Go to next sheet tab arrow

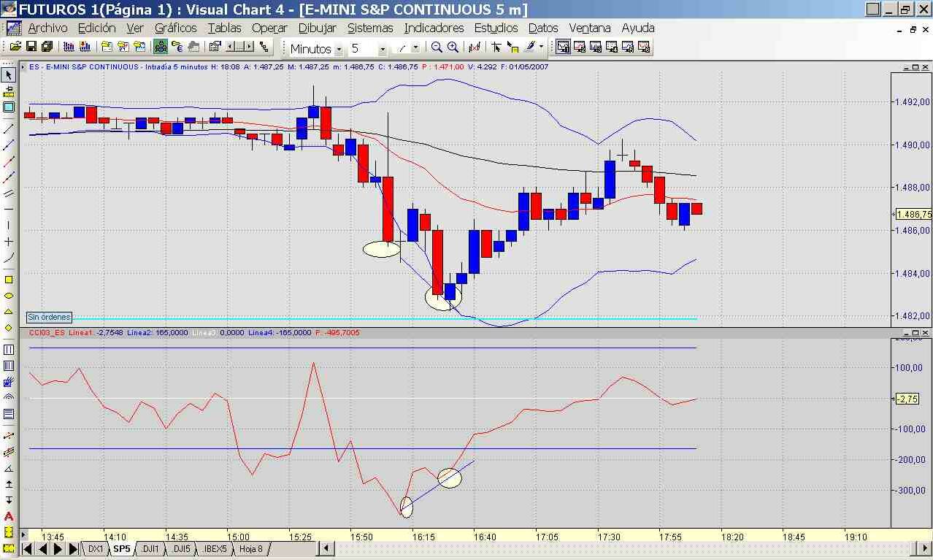pyautogui.click(x=58, y=548)
